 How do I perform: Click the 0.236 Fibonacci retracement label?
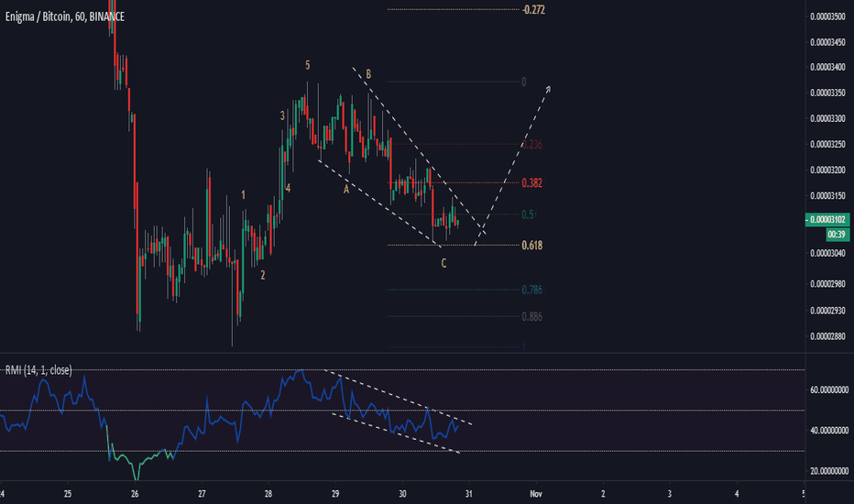[x=532, y=145]
